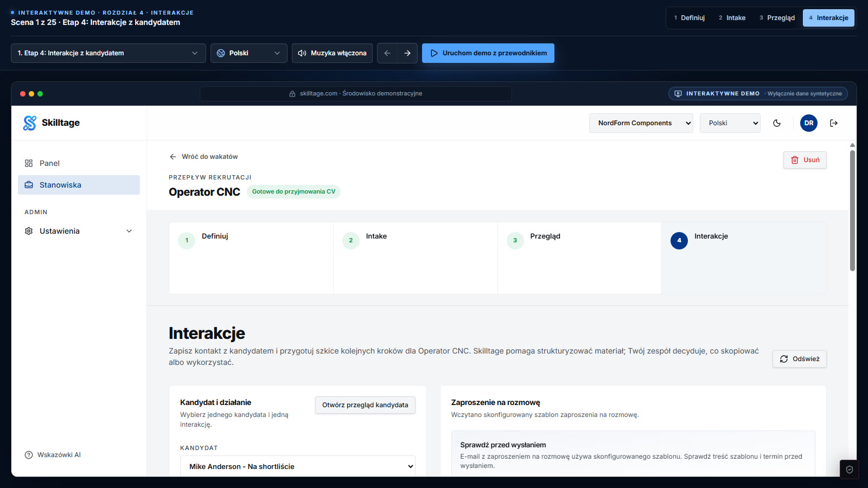Open the scene selector dropdown
Image resolution: width=868 pixels, height=488 pixels.
(x=108, y=53)
